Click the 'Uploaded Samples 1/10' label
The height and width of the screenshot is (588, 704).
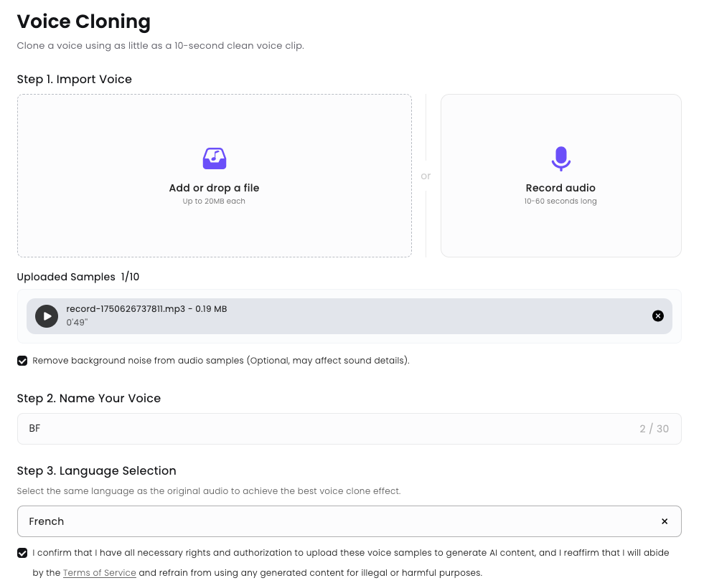coord(78,277)
